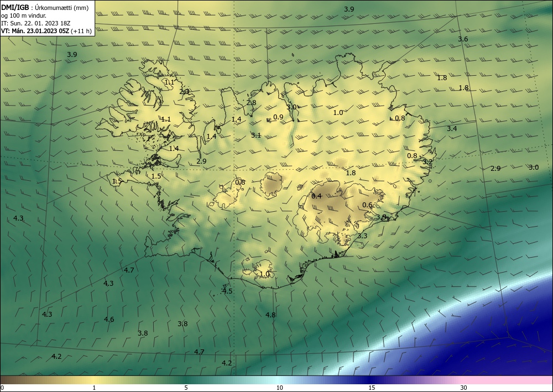Click the 0.4 value on the glacier
Image resolution: width=553 pixels, height=392 pixels.
tap(317, 196)
